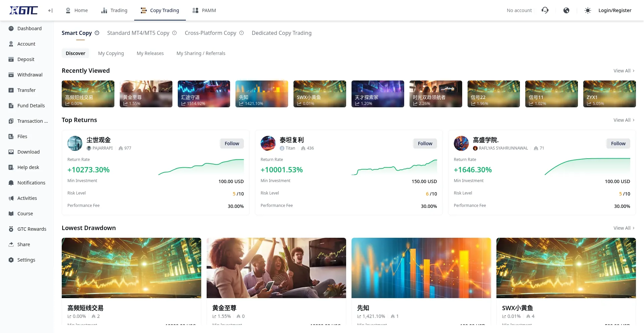Open 泰坦复利 avatar in Top Returns
Image resolution: width=644 pixels, height=333 pixels.
[x=268, y=143]
